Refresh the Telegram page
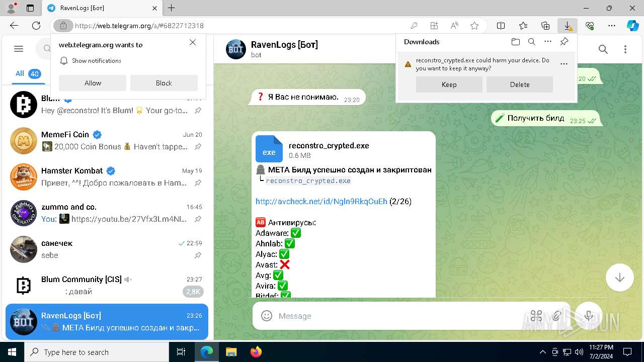This screenshot has width=644, height=362. coord(36,26)
